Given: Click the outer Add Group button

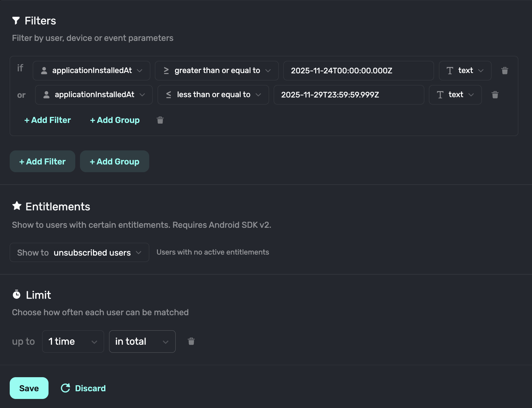Looking at the screenshot, I should 114,161.
